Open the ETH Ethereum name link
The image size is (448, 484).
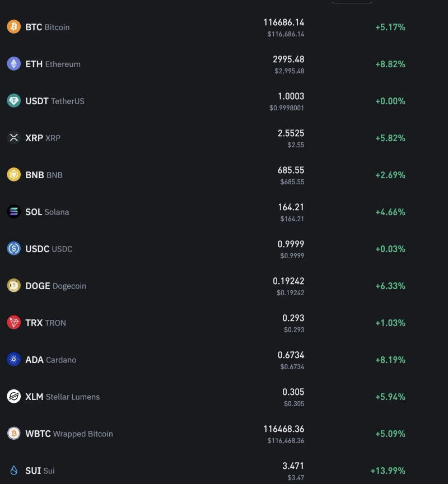[x=53, y=64]
